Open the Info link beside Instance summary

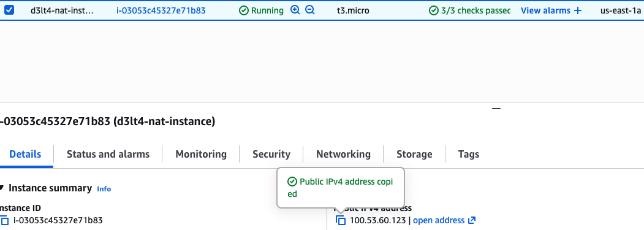104,189
